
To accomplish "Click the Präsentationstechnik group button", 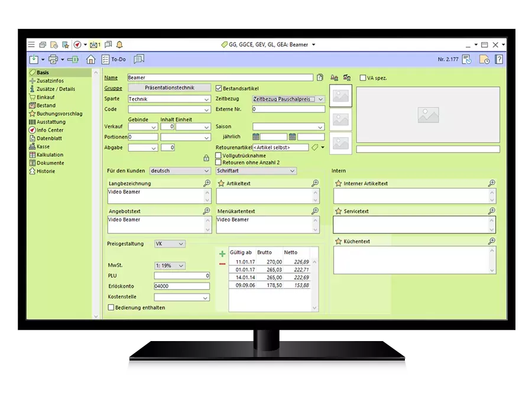I will [x=169, y=88].
